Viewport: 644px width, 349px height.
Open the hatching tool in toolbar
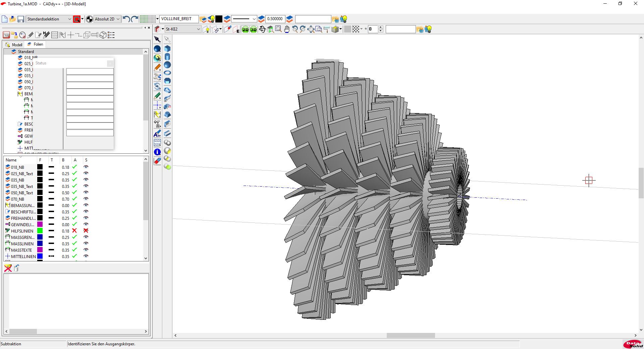point(157,143)
